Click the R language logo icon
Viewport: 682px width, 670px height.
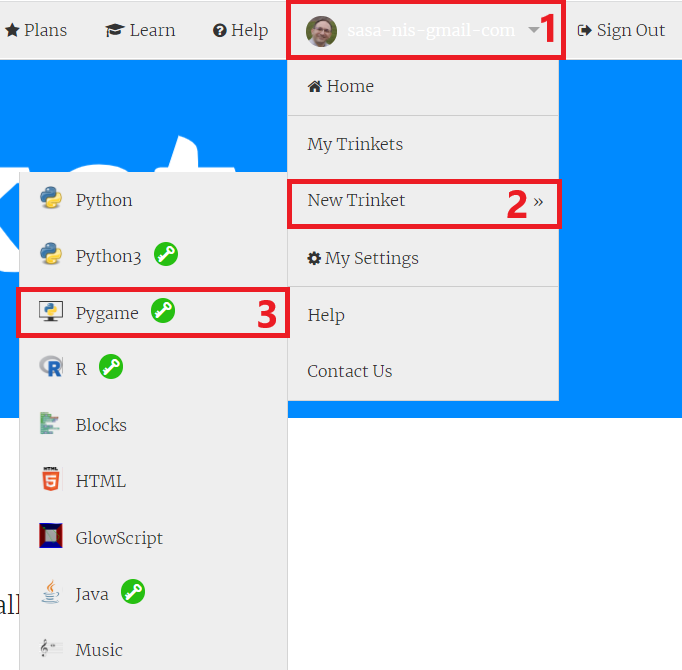click(51, 367)
